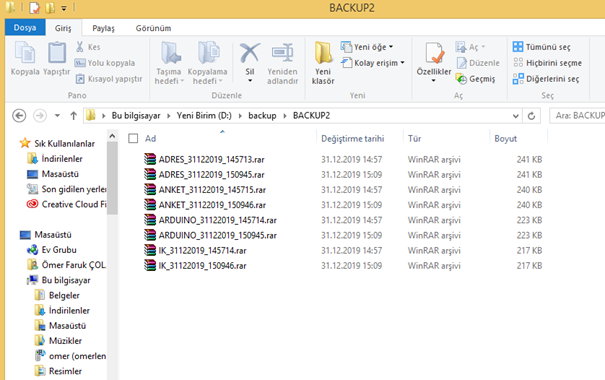The width and height of the screenshot is (605, 380).
Task: Open Belgeler under Bu bilgisayar
Action: (x=57, y=295)
